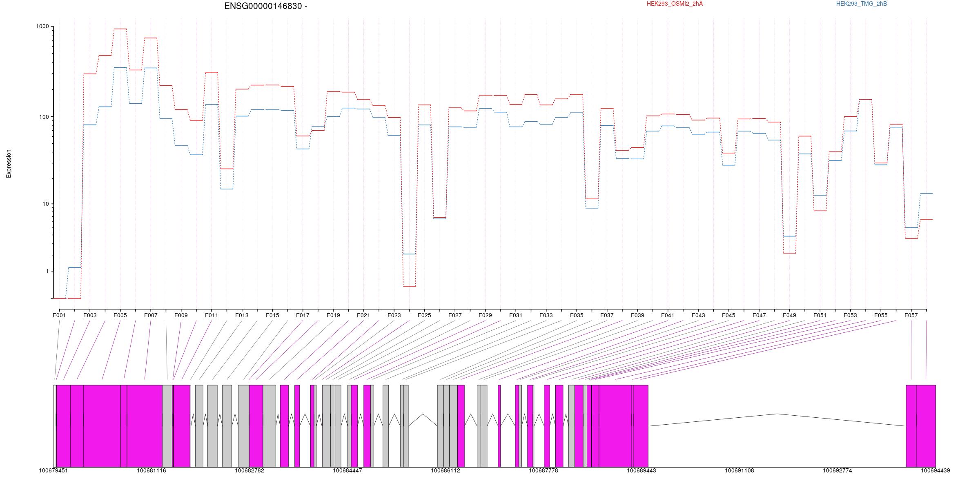Click exon label E003
980x490 pixels.
[x=90, y=315]
